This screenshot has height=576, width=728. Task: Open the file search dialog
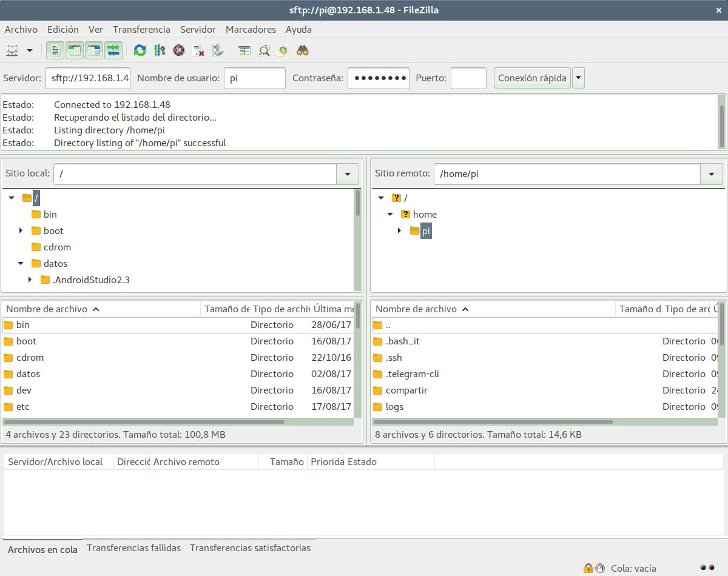pyautogui.click(x=303, y=50)
